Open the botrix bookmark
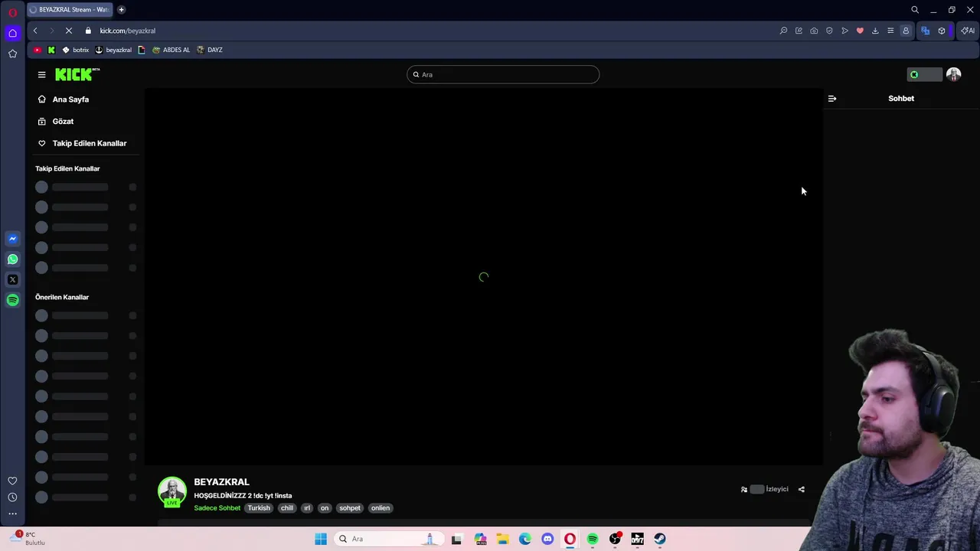Image resolution: width=980 pixels, height=551 pixels. click(x=75, y=50)
